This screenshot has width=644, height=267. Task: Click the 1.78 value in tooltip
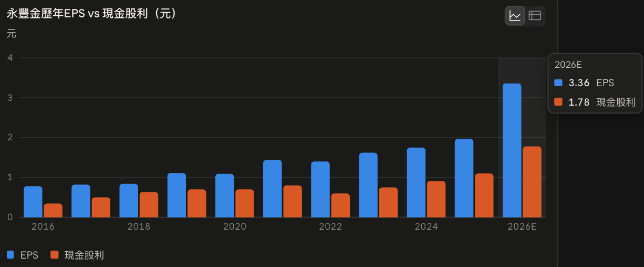tap(579, 102)
